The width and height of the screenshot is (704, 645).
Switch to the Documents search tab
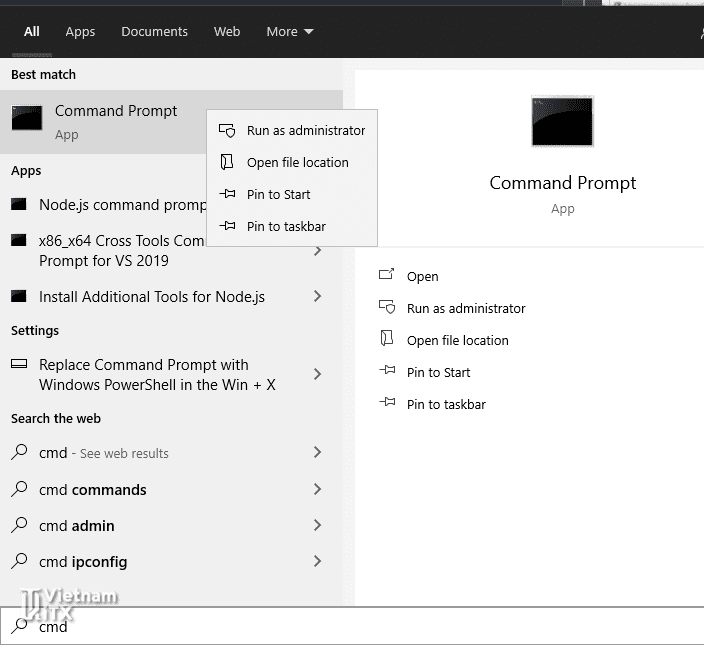point(154,32)
